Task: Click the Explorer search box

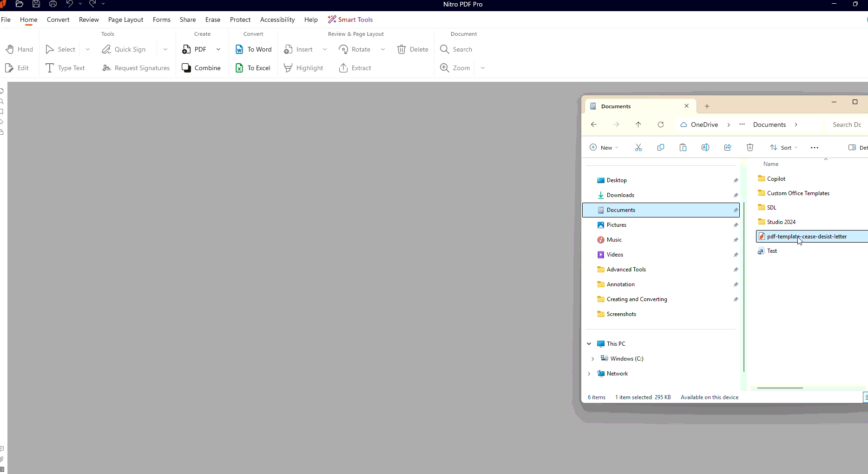Action: pos(848,125)
